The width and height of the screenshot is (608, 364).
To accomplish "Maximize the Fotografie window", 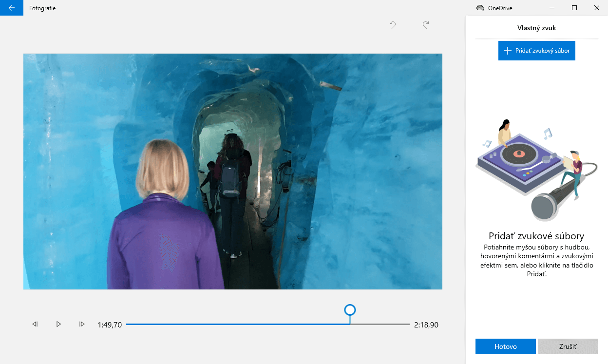I will tap(574, 8).
